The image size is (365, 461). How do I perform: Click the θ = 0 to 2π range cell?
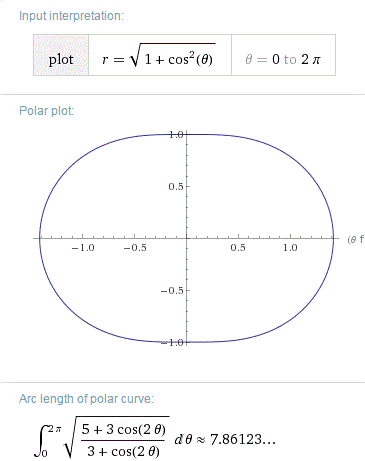283,55
